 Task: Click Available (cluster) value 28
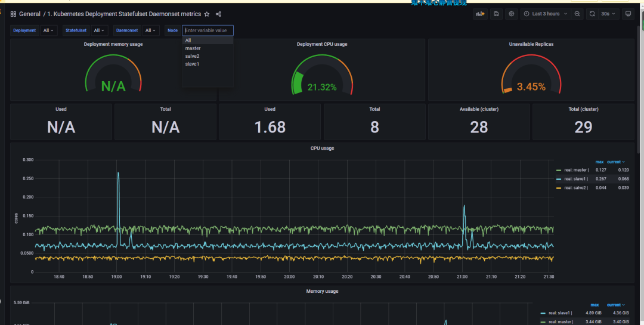(479, 127)
